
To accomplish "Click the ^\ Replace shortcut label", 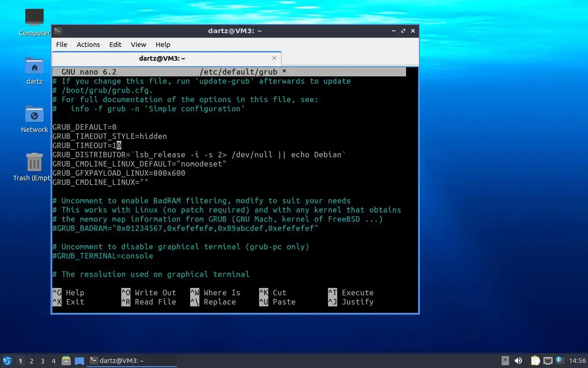I will coord(213,302).
